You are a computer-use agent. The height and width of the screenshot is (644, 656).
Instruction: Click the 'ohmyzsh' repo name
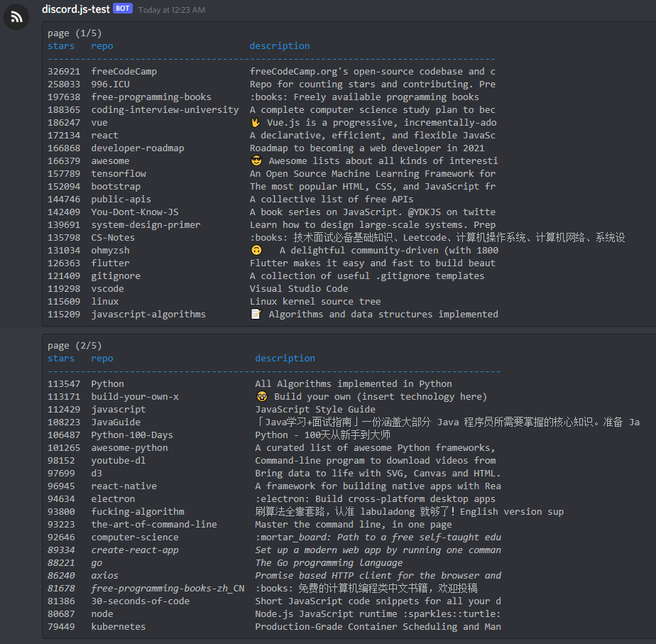111,251
